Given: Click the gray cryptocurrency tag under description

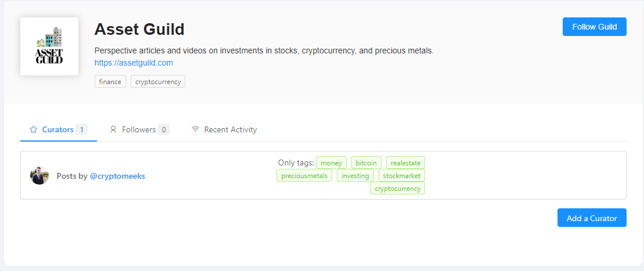Looking at the screenshot, I should click(x=158, y=82).
